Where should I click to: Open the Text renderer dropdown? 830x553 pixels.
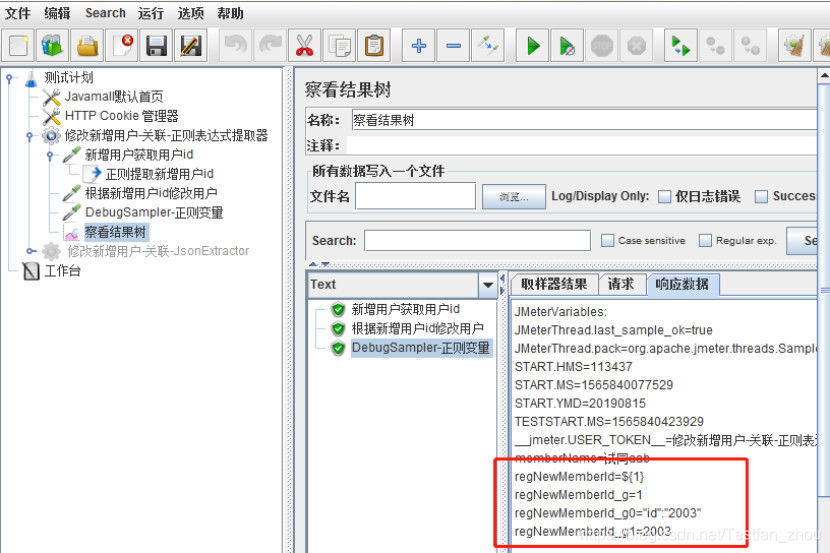(x=488, y=285)
